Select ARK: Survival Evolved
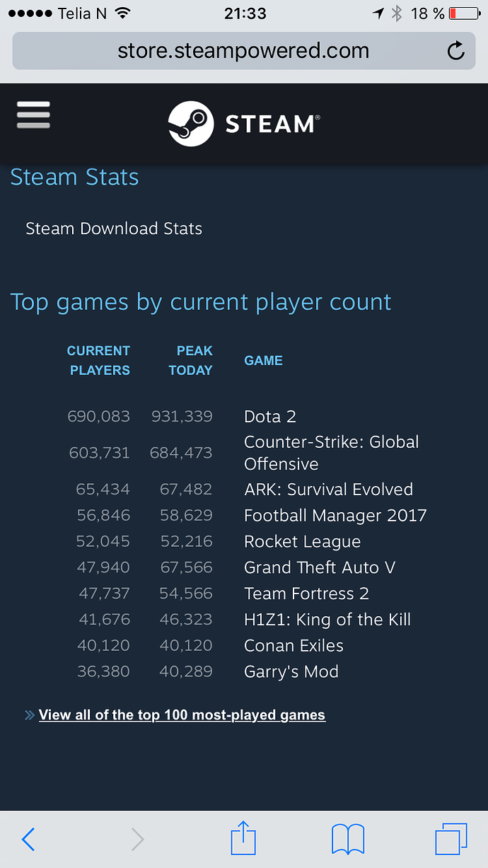 [x=328, y=490]
